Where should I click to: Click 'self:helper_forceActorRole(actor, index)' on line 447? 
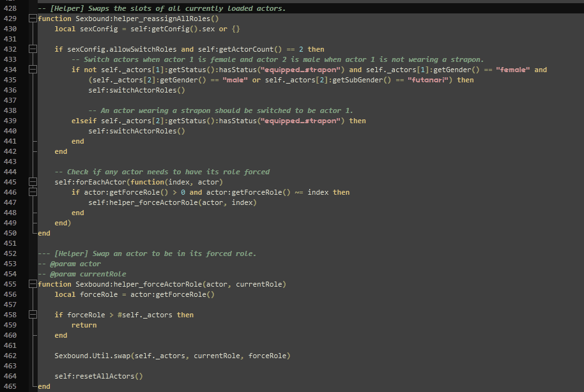point(173,202)
